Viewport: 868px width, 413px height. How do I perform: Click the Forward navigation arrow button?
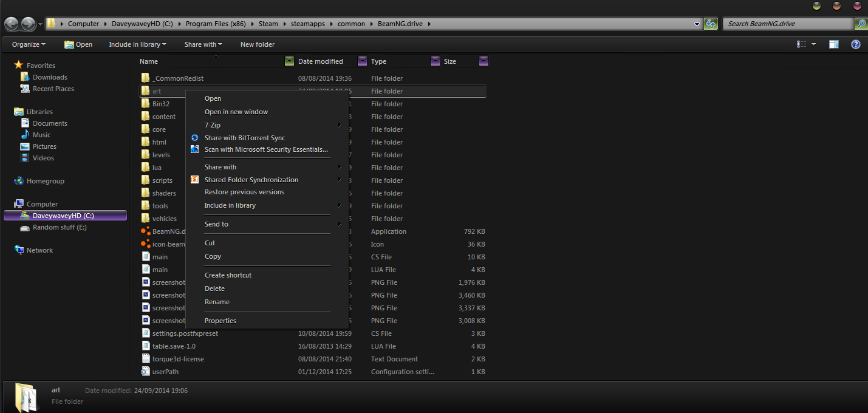point(29,24)
